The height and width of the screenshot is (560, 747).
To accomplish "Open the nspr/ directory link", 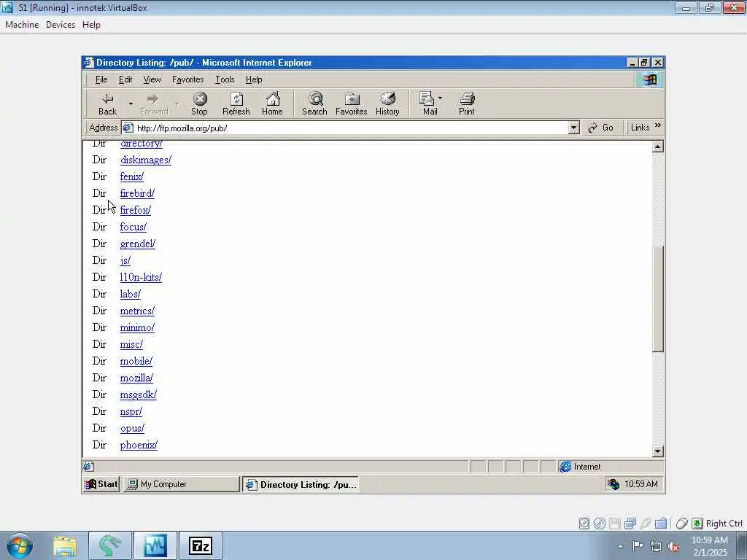I will point(131,411).
